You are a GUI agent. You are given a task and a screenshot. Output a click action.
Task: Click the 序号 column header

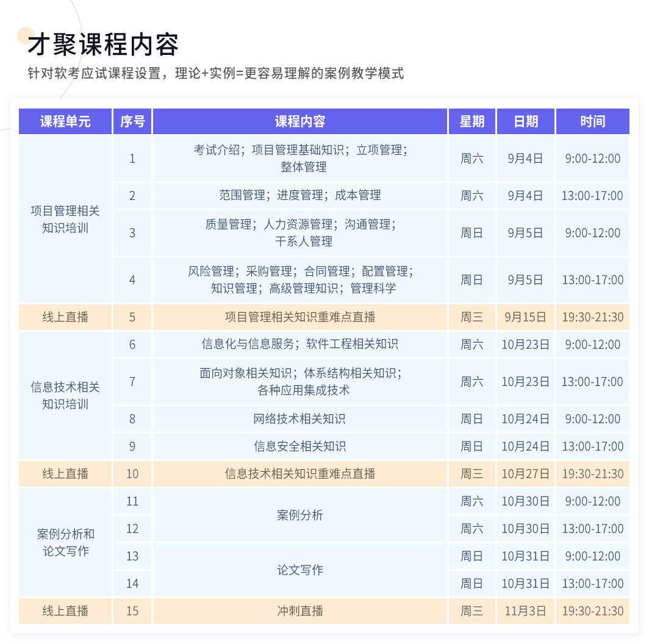(132, 121)
